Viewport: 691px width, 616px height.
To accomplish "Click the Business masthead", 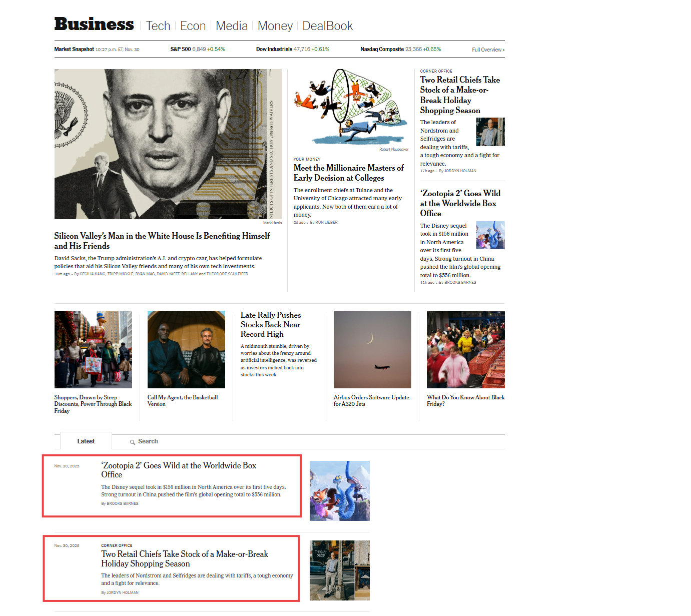I will coord(94,24).
